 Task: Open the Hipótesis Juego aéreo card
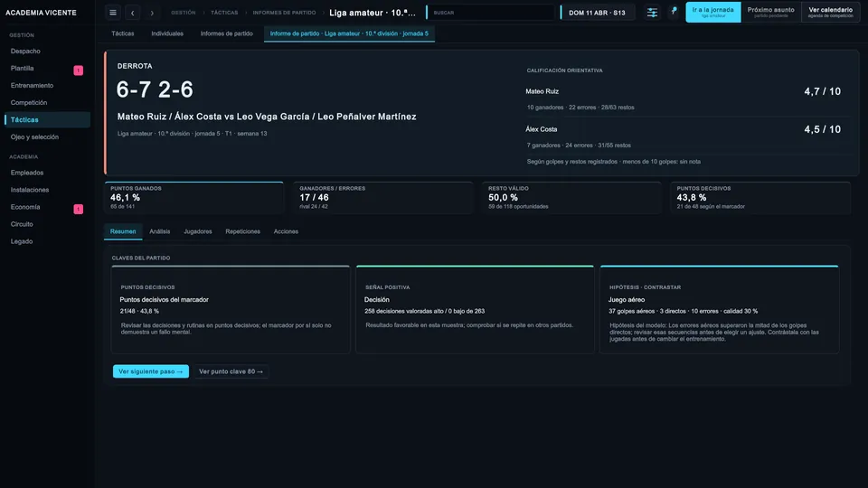click(719, 309)
